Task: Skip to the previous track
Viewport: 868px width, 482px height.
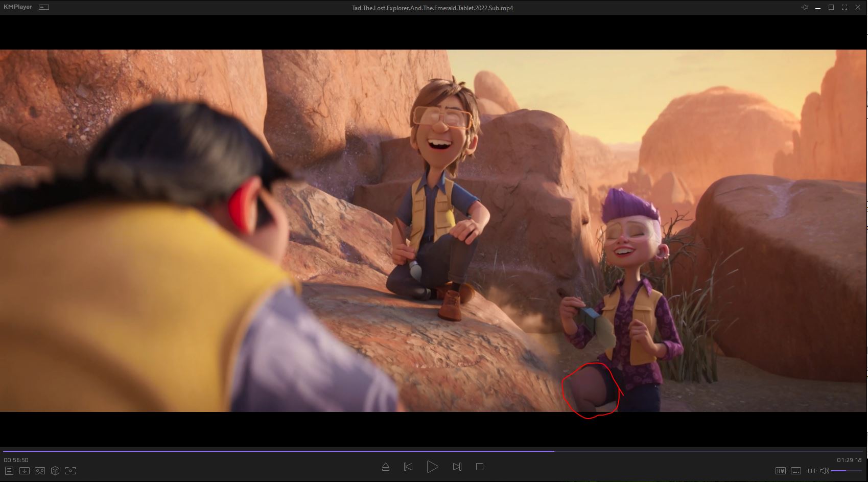Action: [408, 467]
